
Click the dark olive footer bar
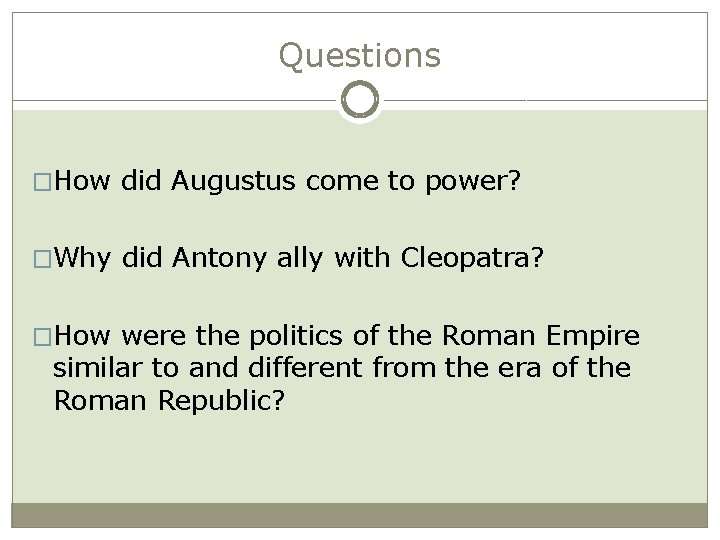[359, 515]
